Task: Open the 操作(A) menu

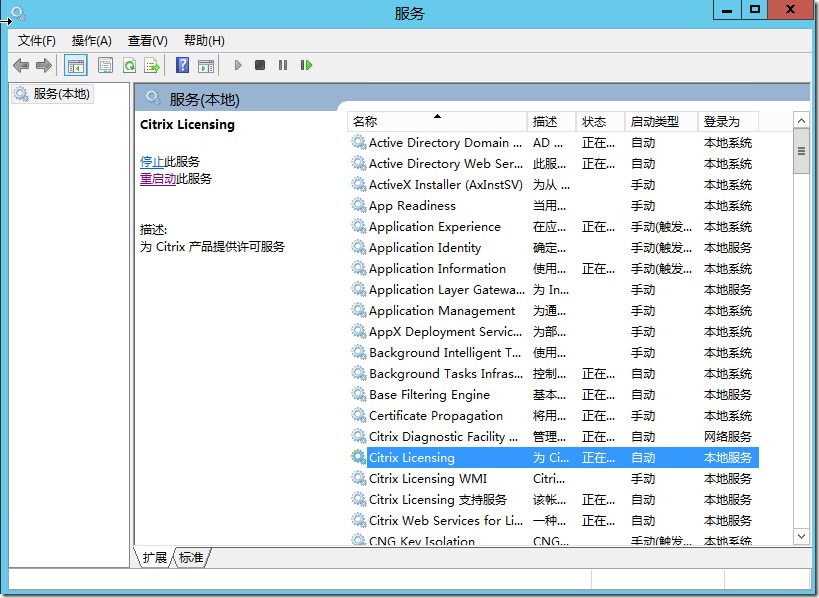Action: 92,41
